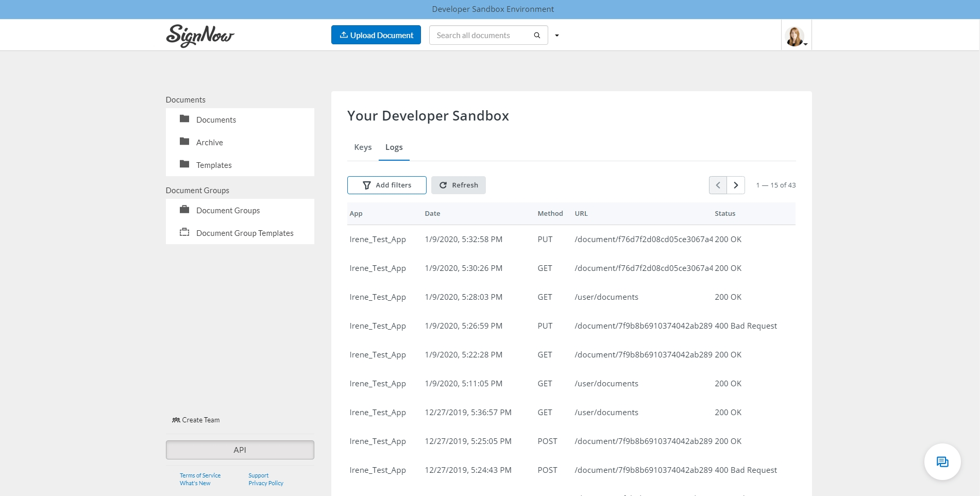Image resolution: width=980 pixels, height=496 pixels.
Task: Click the Create Team people icon
Action: point(176,420)
